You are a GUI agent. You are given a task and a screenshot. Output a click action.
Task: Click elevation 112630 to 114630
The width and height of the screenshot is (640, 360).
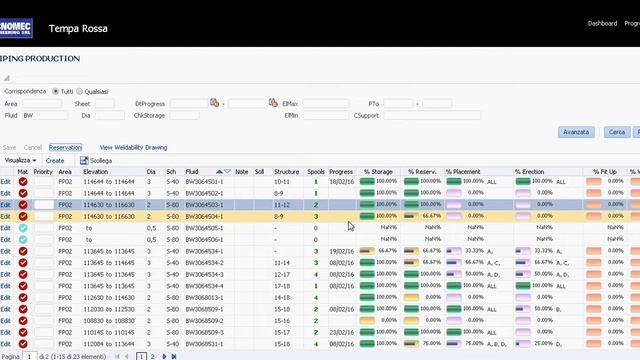coord(109,298)
